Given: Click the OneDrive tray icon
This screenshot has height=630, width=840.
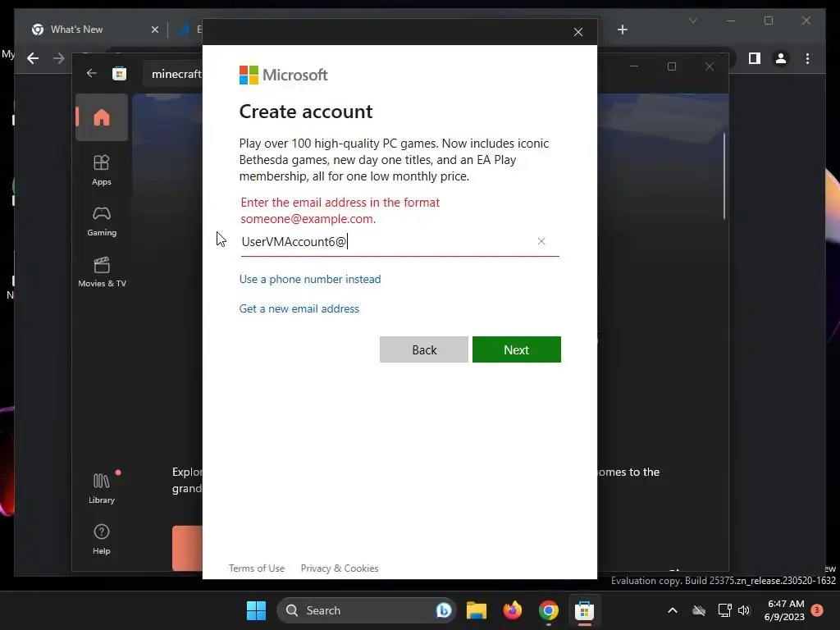Looking at the screenshot, I should click(699, 610).
